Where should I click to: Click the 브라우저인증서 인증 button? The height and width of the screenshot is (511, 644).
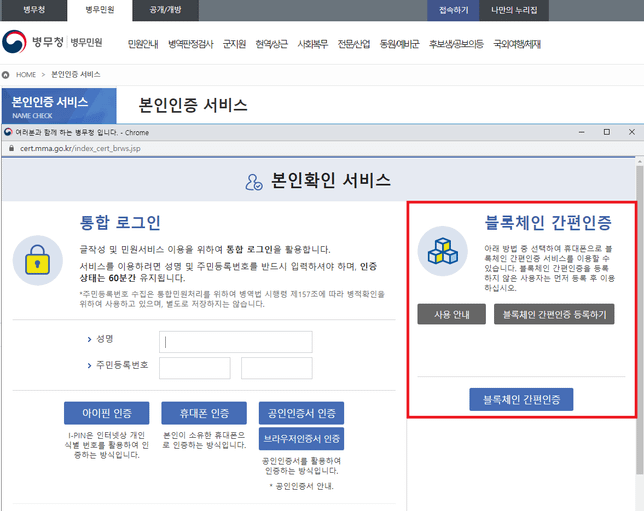click(x=301, y=439)
